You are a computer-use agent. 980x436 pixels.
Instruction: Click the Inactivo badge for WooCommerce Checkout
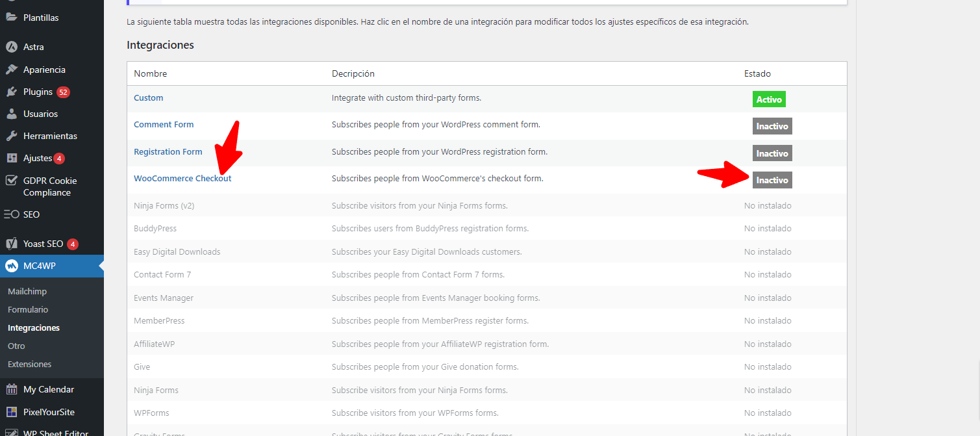pyautogui.click(x=772, y=180)
